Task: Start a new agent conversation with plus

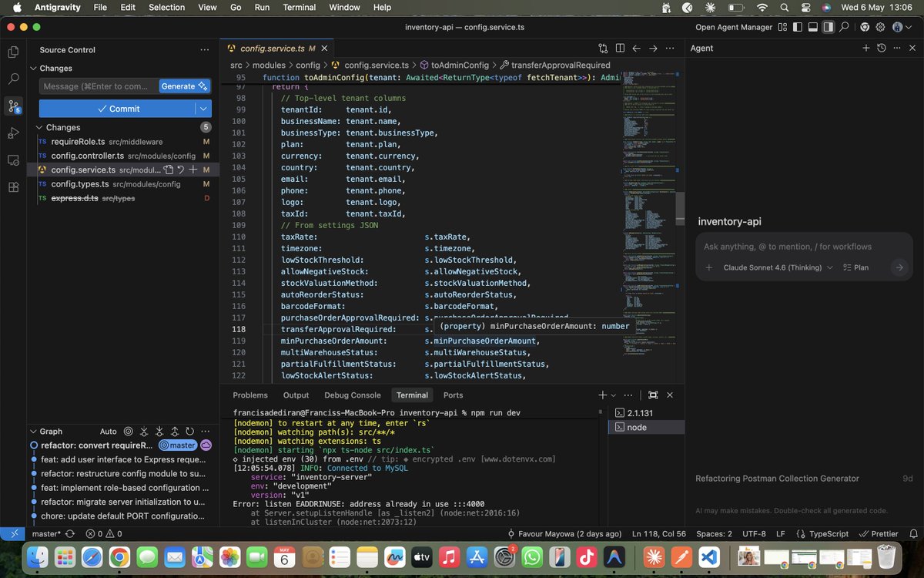Action: [x=865, y=48]
